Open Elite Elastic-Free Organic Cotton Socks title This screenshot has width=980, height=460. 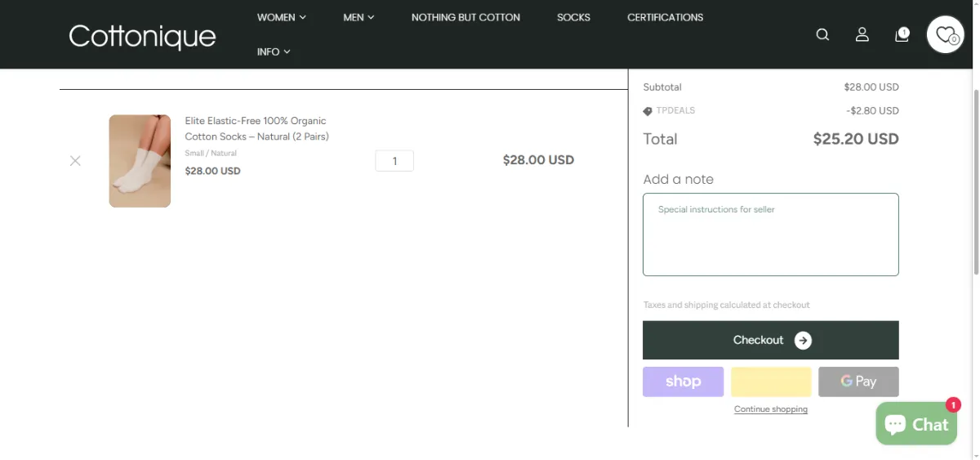(x=256, y=128)
